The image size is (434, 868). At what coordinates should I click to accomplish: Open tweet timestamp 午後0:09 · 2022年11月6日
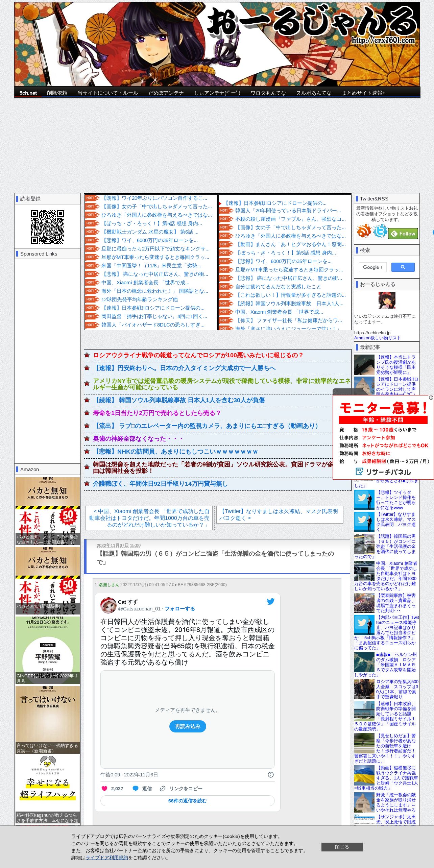pyautogui.click(x=129, y=775)
